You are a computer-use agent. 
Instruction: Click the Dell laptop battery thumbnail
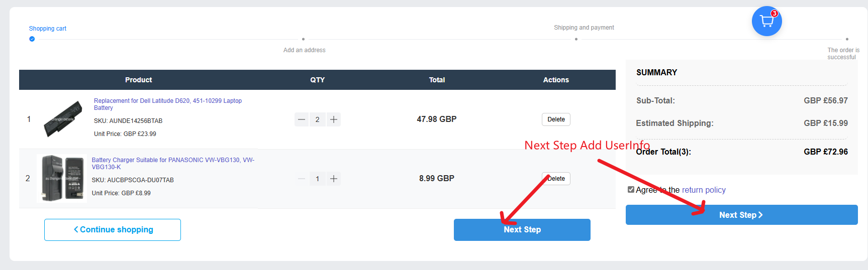click(x=63, y=119)
